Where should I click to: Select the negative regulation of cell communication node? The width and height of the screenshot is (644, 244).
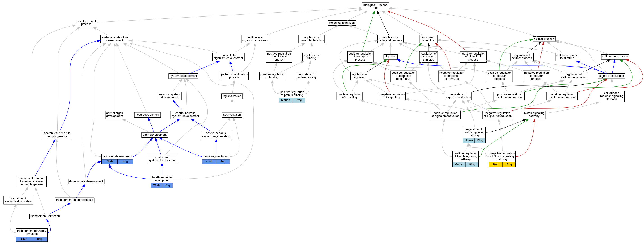coord(562,96)
